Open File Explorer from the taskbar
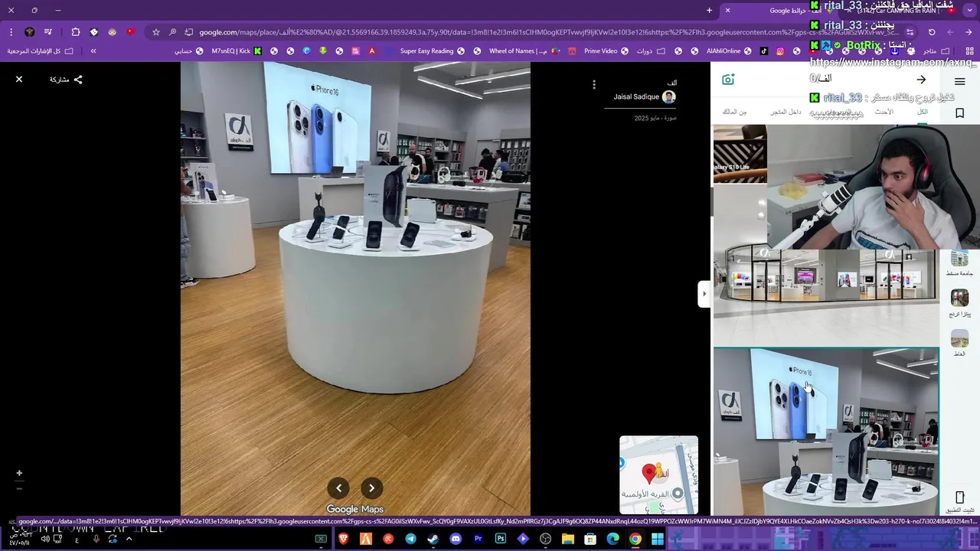This screenshot has width=980, height=551. point(567,539)
